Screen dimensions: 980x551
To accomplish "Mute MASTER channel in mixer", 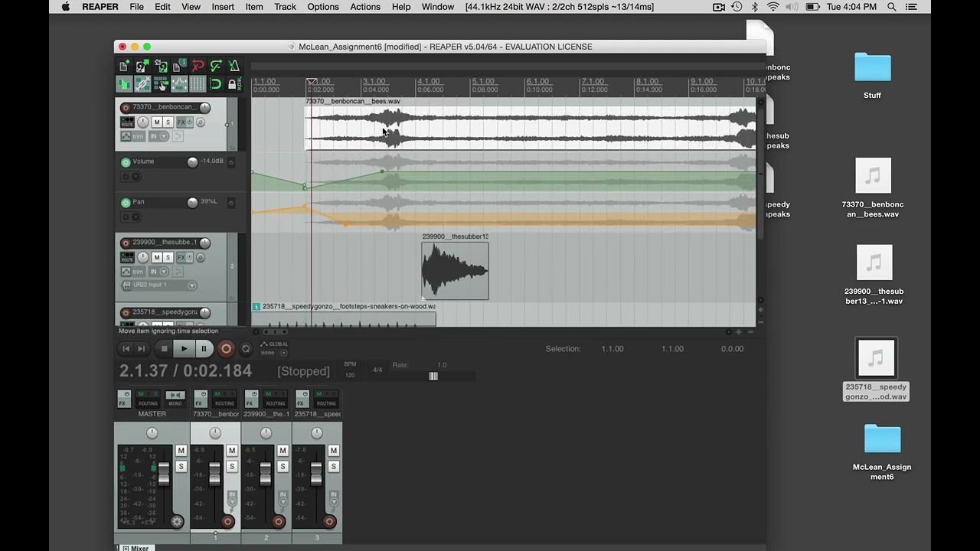I will pos(181,451).
